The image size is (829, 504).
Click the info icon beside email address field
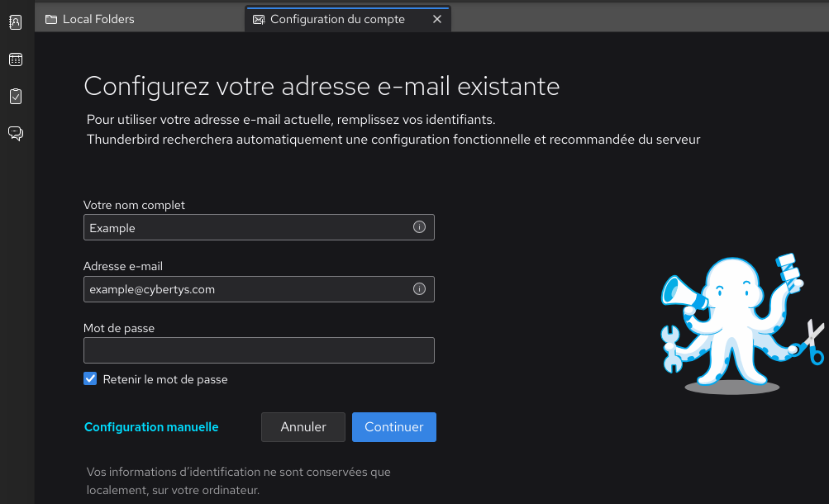[419, 288]
